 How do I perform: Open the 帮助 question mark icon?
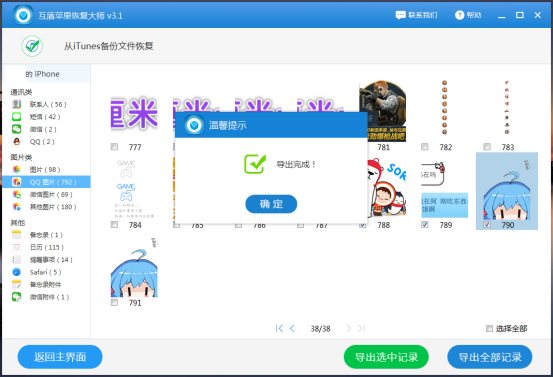(x=459, y=15)
